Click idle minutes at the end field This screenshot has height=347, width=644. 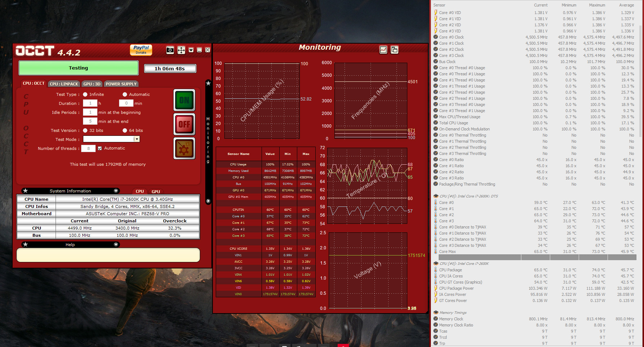[x=90, y=121]
